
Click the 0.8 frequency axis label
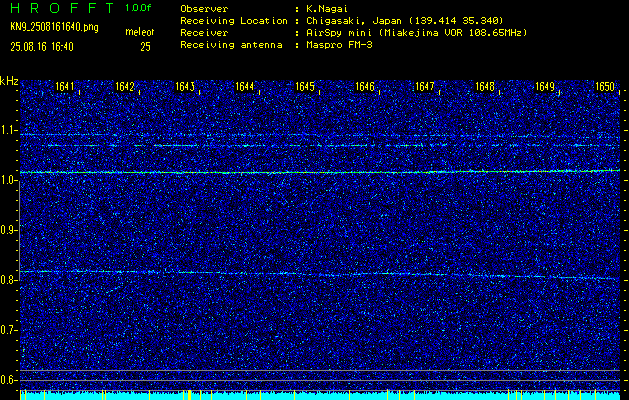9,280
